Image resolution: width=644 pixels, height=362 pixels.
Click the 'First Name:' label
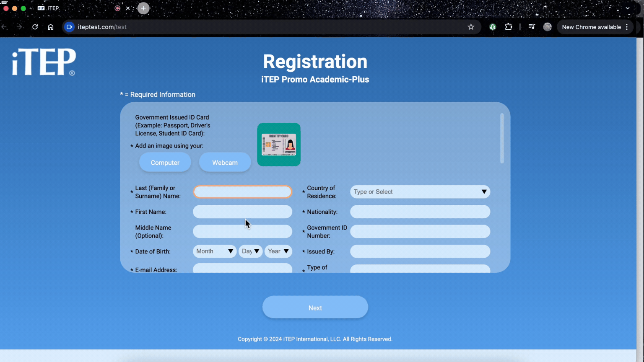click(x=151, y=212)
